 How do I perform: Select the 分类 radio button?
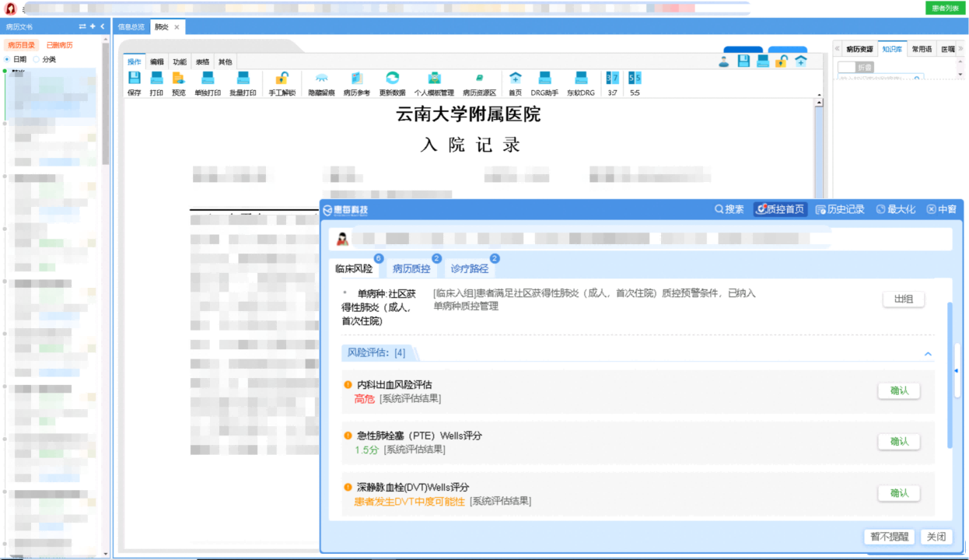36,59
